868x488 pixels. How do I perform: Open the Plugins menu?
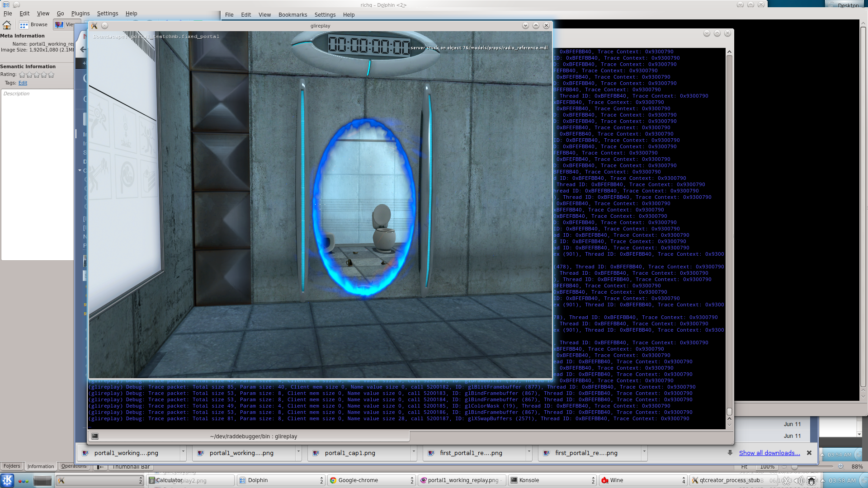pos(80,14)
